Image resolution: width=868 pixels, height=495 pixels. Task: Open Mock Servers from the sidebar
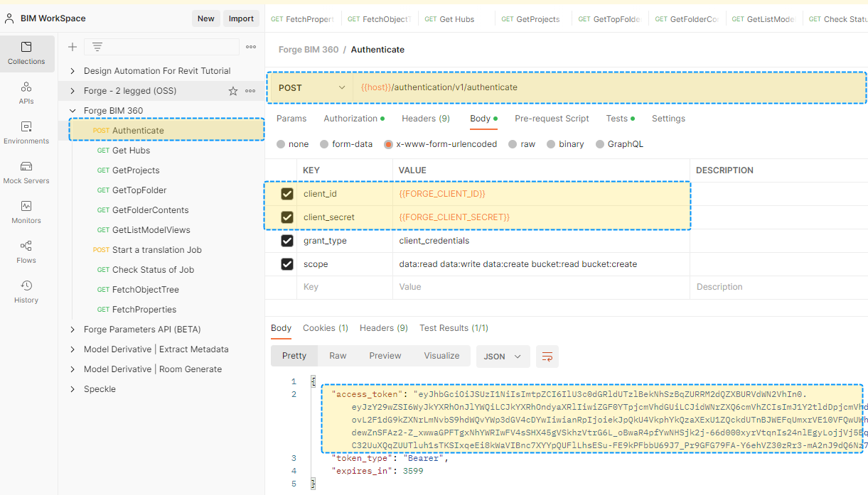tap(26, 173)
